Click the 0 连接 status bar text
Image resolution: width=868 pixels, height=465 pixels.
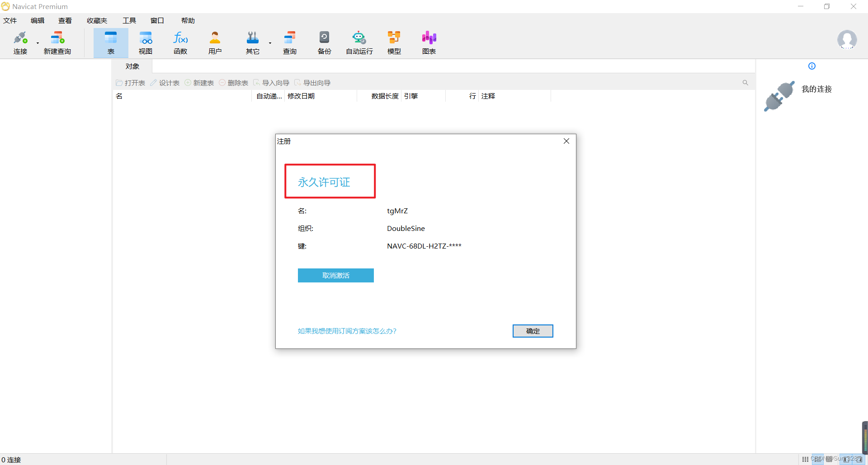(11, 460)
